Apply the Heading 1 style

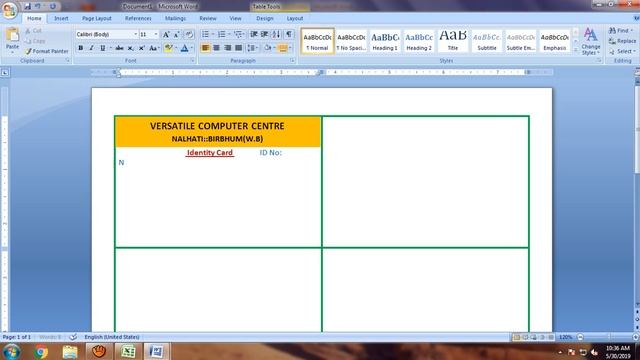(385, 41)
